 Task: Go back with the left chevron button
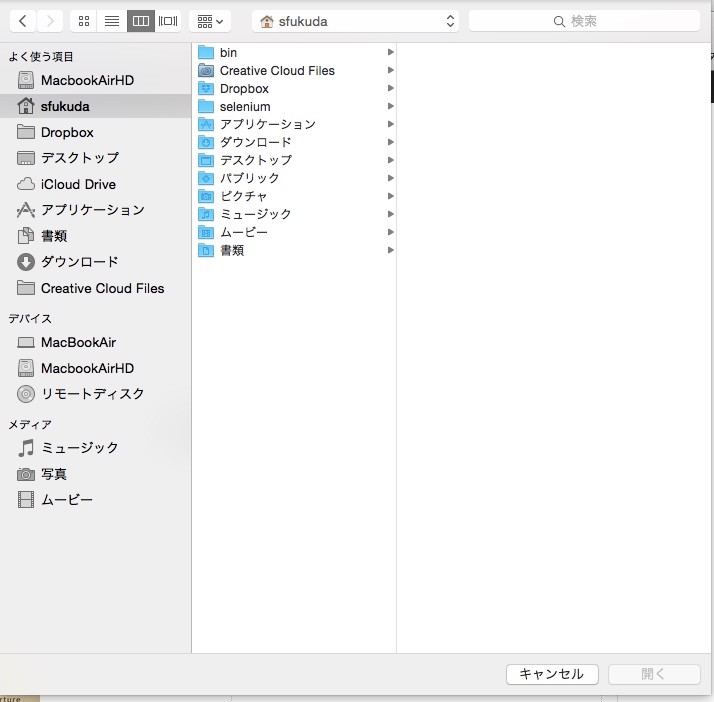pyautogui.click(x=23, y=21)
